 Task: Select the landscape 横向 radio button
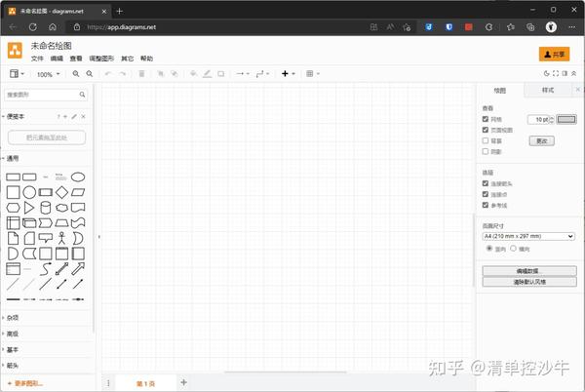click(x=514, y=249)
